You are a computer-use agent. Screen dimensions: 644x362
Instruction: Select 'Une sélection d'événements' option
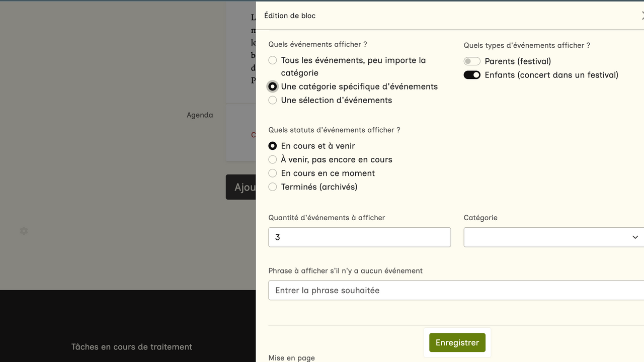pos(273,100)
